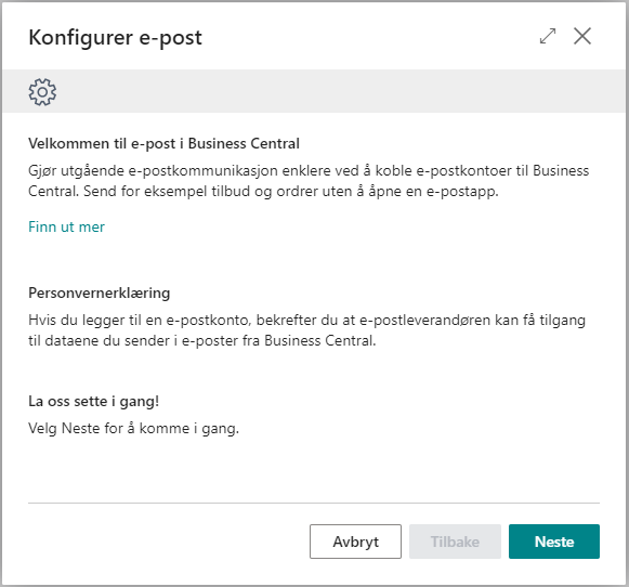629x588 pixels.
Task: Click empty space below the Velg Neste text
Action: click(x=314, y=468)
